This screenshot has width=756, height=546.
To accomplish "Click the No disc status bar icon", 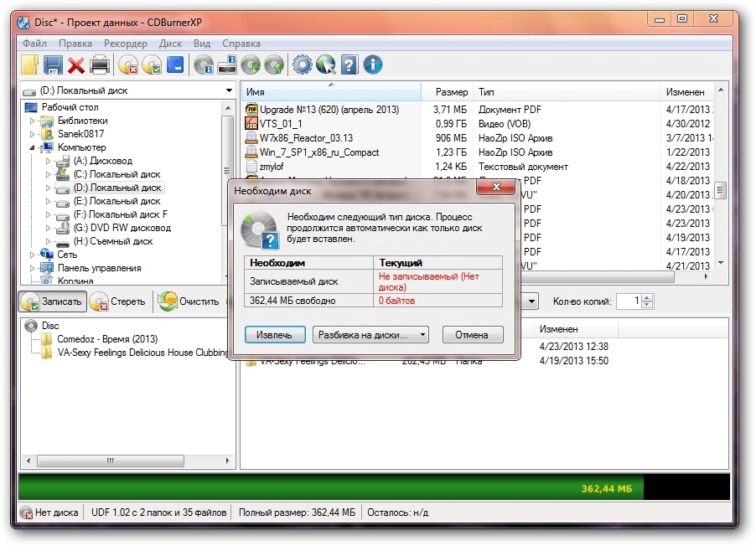I will click(27, 513).
